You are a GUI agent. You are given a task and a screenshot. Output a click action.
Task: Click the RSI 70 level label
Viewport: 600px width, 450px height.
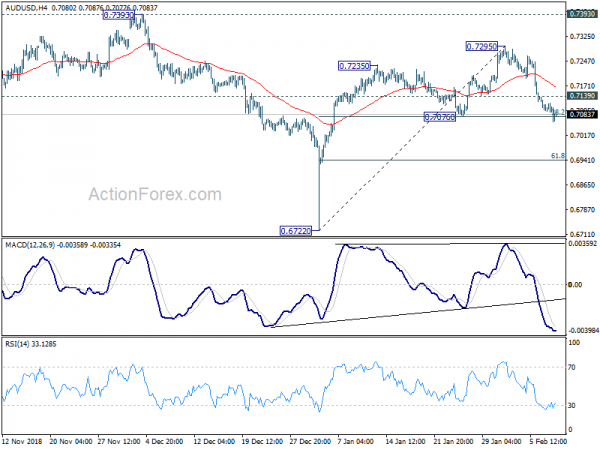tap(571, 367)
